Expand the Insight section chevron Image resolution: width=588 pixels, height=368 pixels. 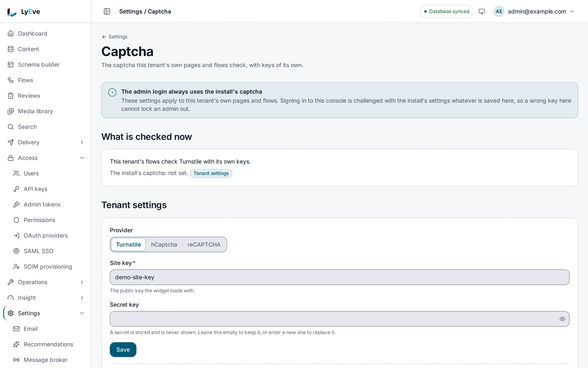pos(82,298)
